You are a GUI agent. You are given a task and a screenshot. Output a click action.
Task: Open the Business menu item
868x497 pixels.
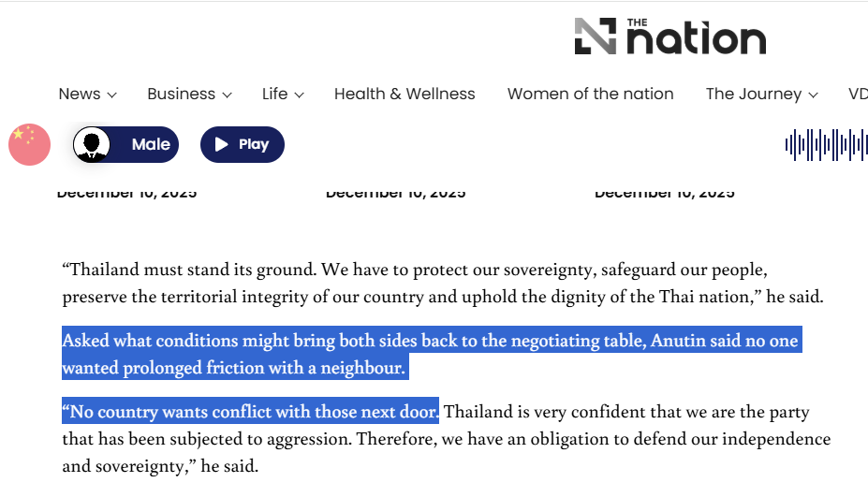tap(181, 94)
